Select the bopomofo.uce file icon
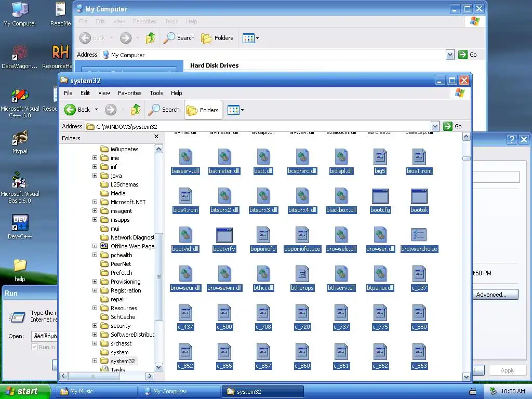 click(x=302, y=235)
